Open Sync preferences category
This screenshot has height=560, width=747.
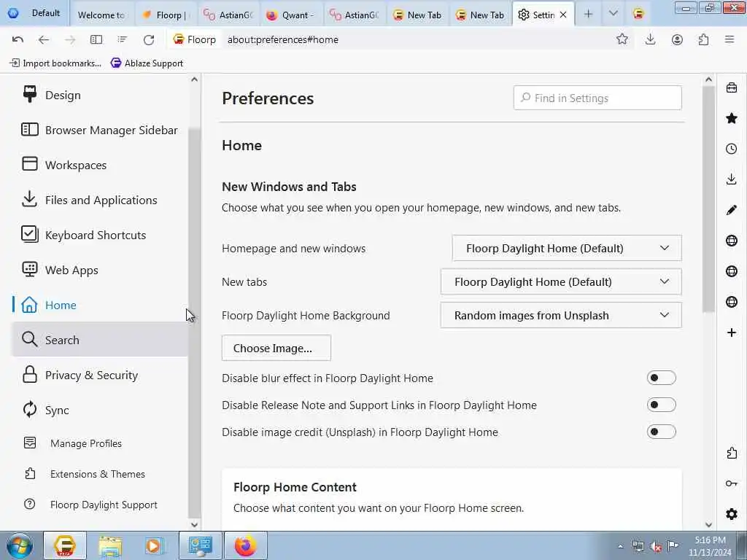click(x=100, y=410)
